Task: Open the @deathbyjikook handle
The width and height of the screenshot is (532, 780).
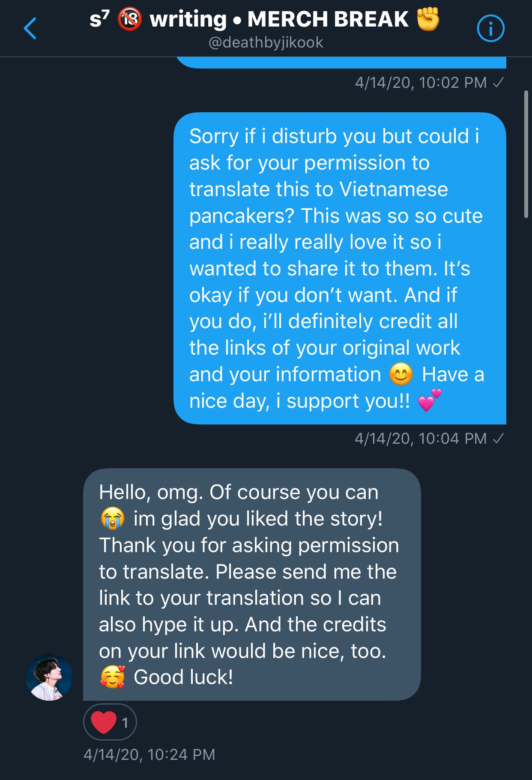Action: point(266,42)
